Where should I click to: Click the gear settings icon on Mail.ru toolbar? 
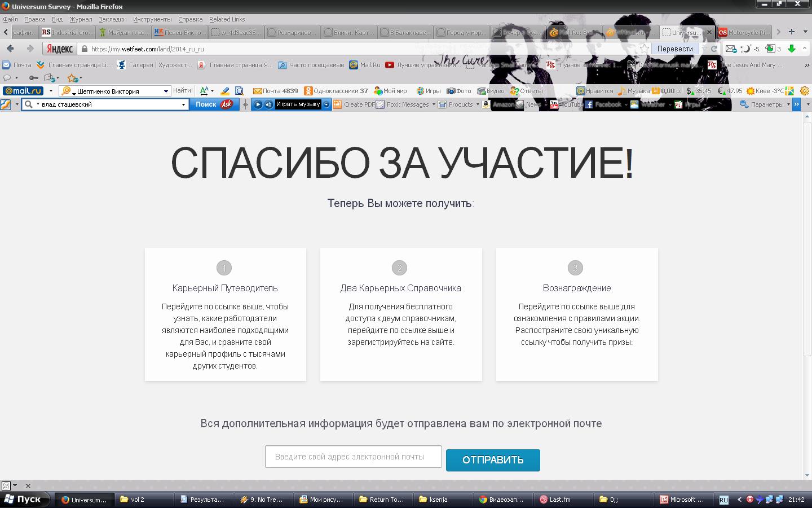(805, 91)
